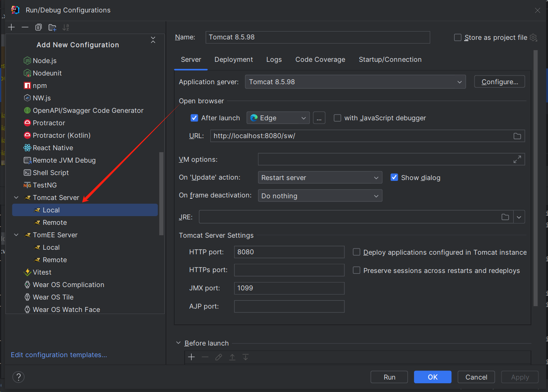Open help with the question mark icon
The height and width of the screenshot is (392, 548).
point(19,377)
